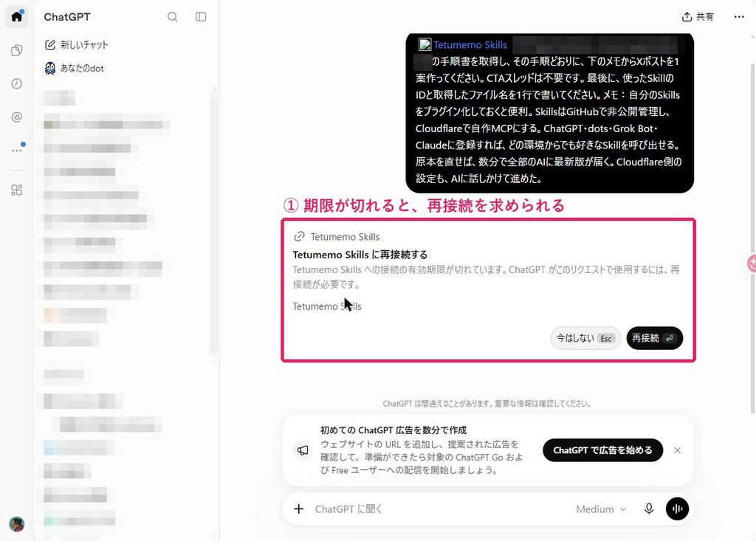Viewport: 756px width, 541px height.
Task: Search chats with the magnifier icon
Action: 173,17
